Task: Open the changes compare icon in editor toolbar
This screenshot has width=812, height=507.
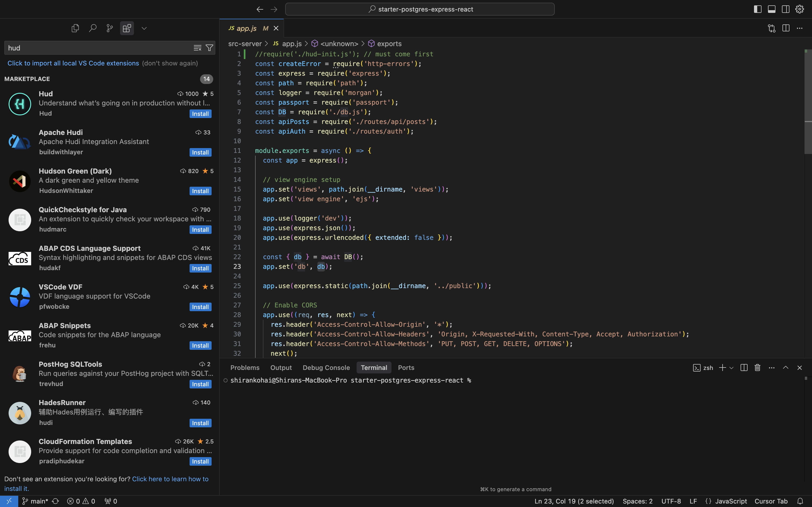Action: point(771,28)
